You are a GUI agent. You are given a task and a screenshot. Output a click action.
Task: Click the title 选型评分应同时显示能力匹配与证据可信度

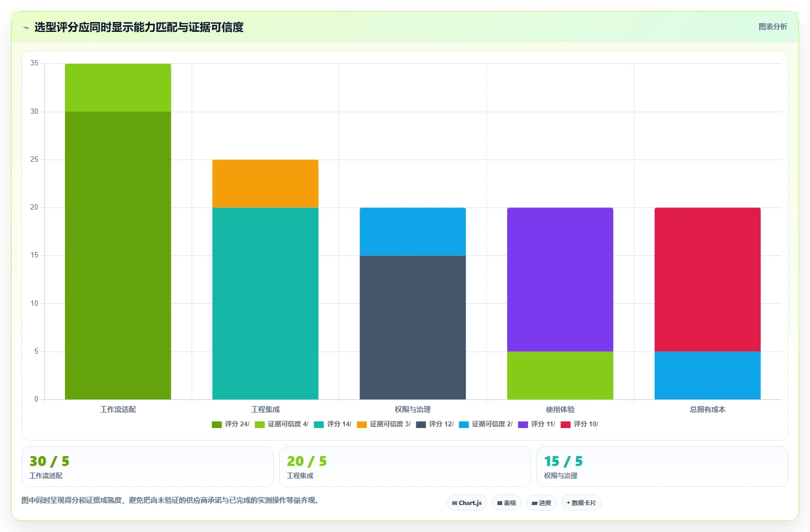(139, 27)
